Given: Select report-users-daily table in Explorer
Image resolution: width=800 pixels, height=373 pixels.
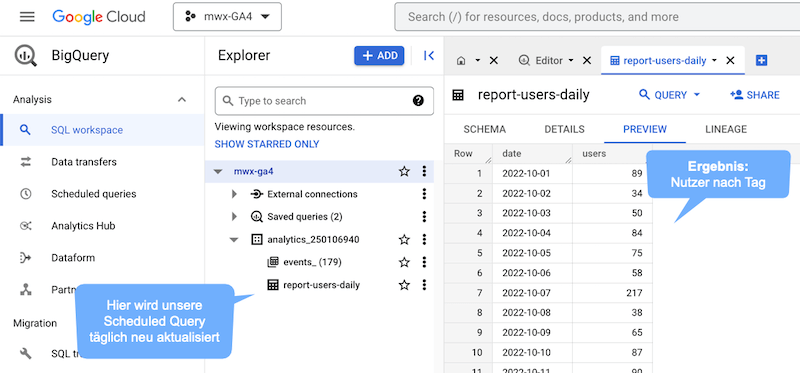Looking at the screenshot, I should (321, 285).
